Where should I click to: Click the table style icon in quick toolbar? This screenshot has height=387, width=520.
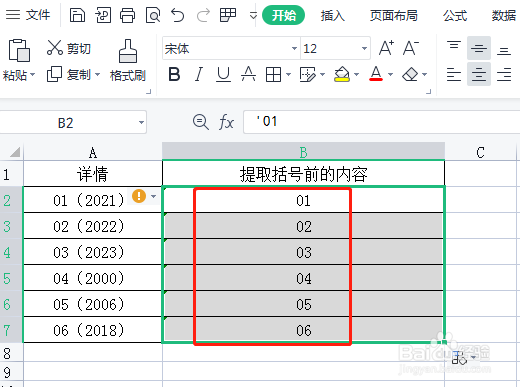pyautogui.click(x=228, y=15)
